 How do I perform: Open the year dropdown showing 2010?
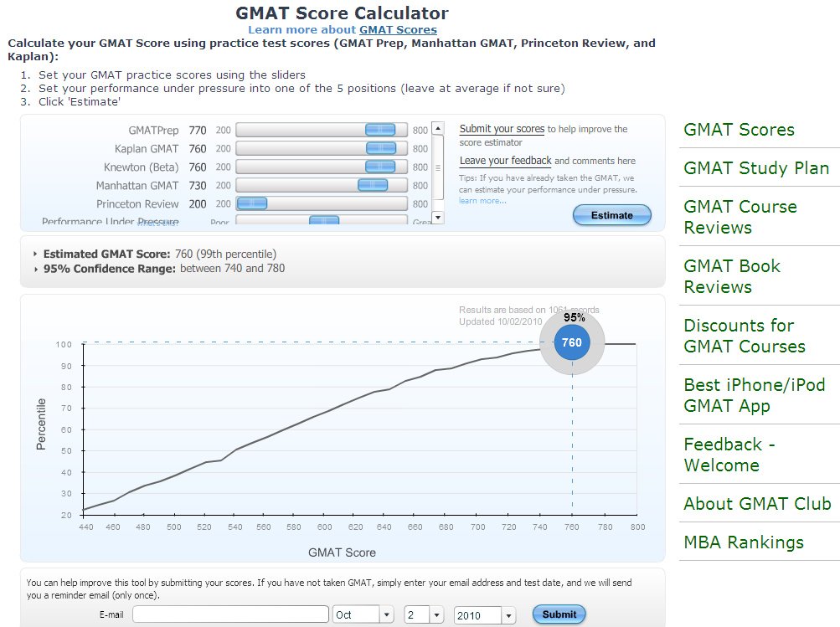tap(484, 615)
